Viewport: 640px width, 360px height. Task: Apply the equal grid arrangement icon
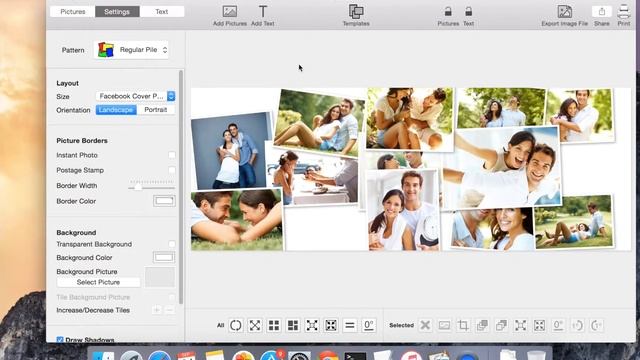(x=274, y=325)
